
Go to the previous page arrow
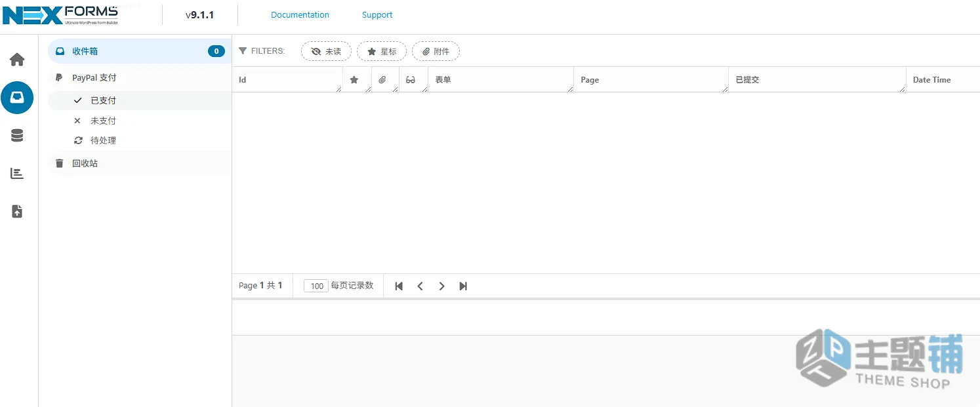tap(420, 286)
